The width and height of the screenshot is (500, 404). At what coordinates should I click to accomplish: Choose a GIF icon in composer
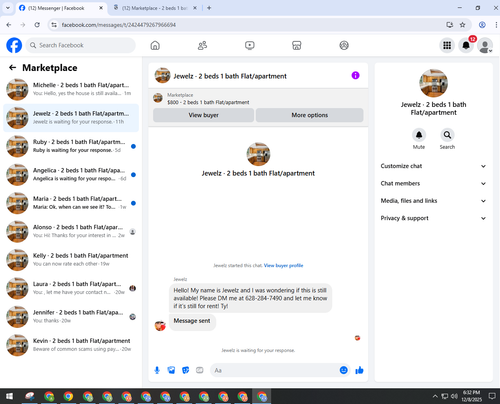(x=200, y=370)
